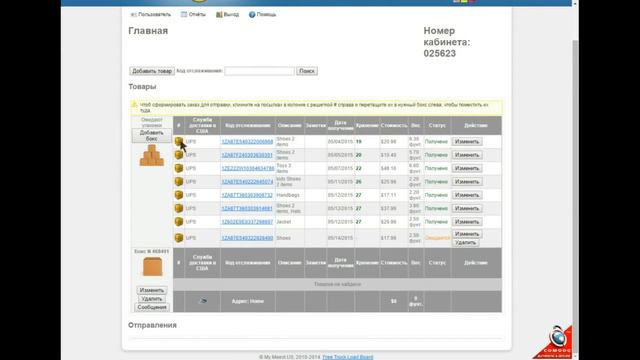This screenshot has width=640, height=360.
Task: Select the package icon for Toys 3 items
Action: coord(179,168)
